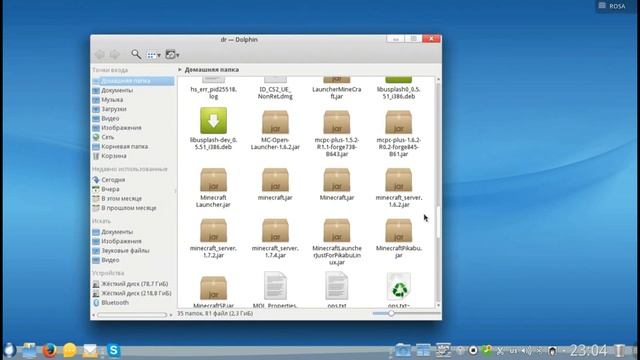
Task: Click the volume speaker icon in system tray
Action: point(527,350)
